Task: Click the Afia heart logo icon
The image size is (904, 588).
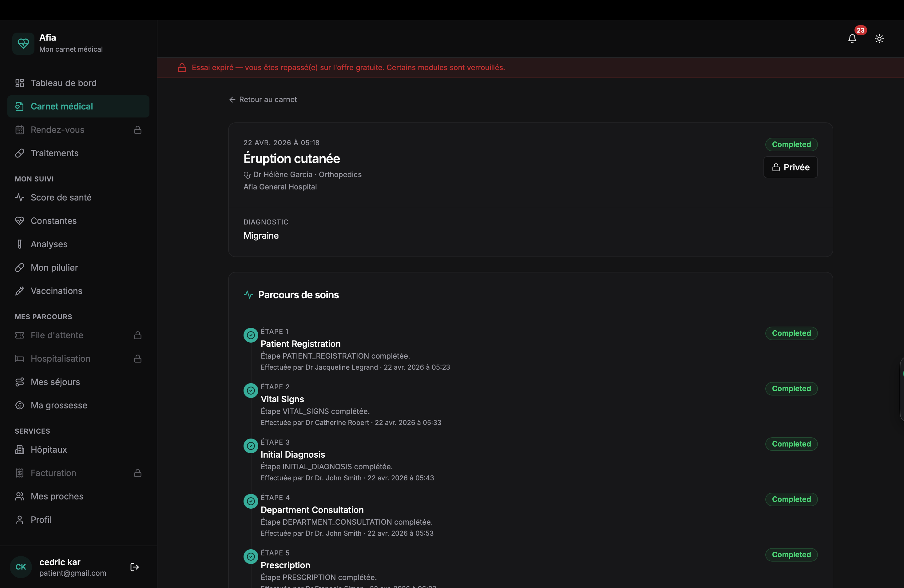Action: (x=23, y=43)
